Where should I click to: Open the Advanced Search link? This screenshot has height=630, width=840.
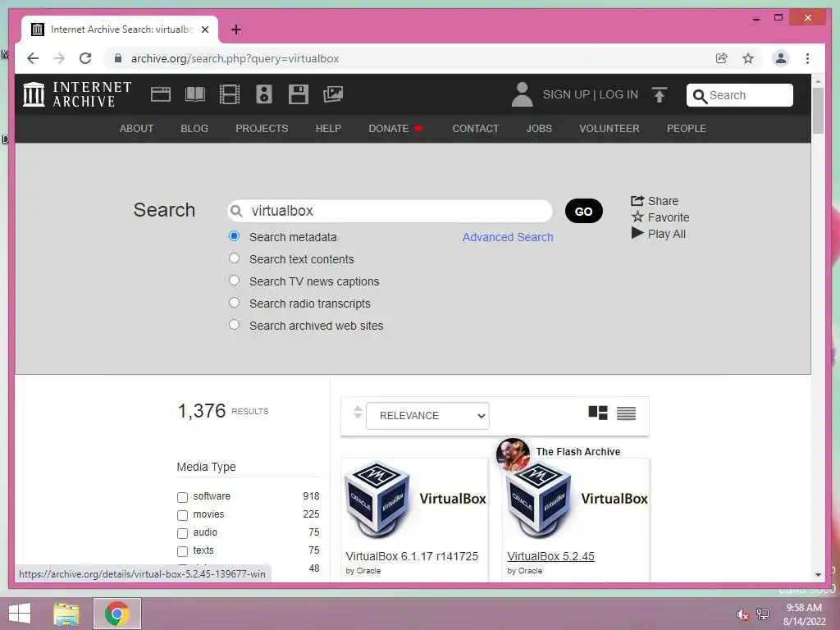pos(508,237)
